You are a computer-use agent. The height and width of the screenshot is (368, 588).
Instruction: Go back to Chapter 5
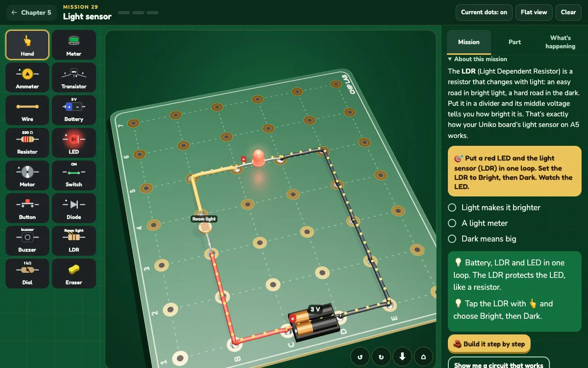(32, 12)
